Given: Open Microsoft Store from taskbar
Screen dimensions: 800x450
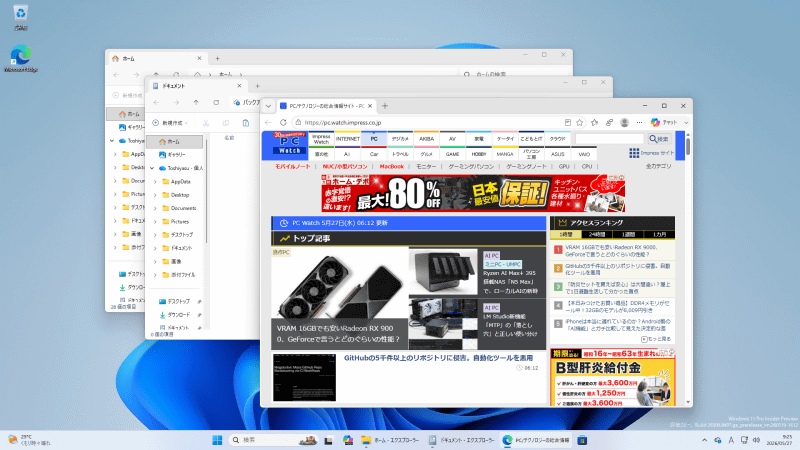Looking at the screenshot, I should tap(582, 440).
